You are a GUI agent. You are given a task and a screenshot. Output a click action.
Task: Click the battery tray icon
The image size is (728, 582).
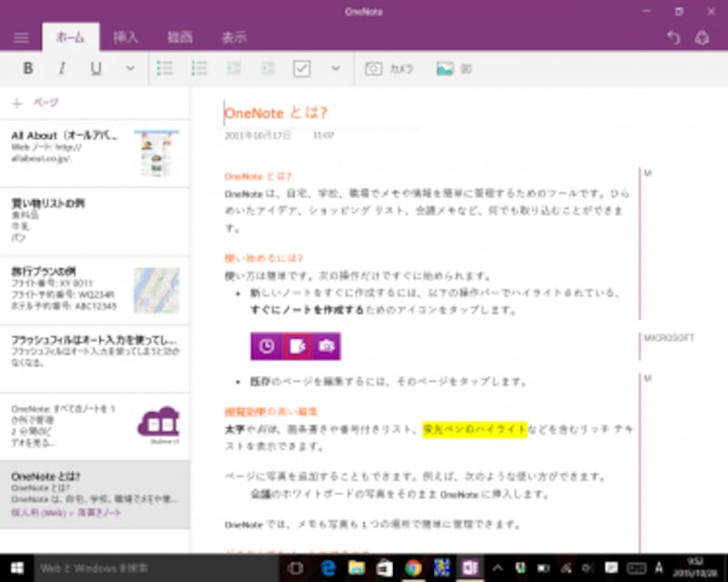[x=543, y=568]
